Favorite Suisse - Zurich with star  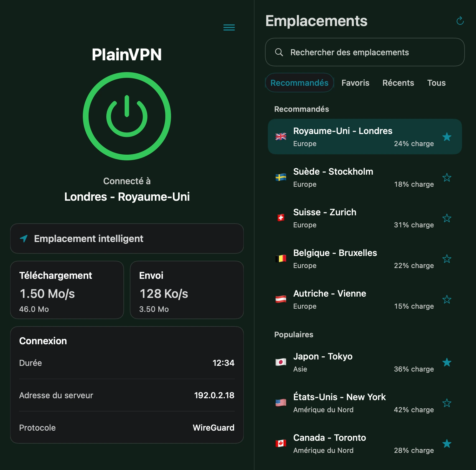[447, 218]
